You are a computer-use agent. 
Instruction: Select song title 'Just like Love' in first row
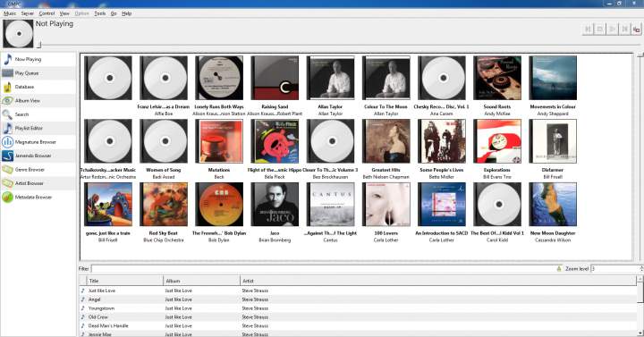tap(102, 291)
